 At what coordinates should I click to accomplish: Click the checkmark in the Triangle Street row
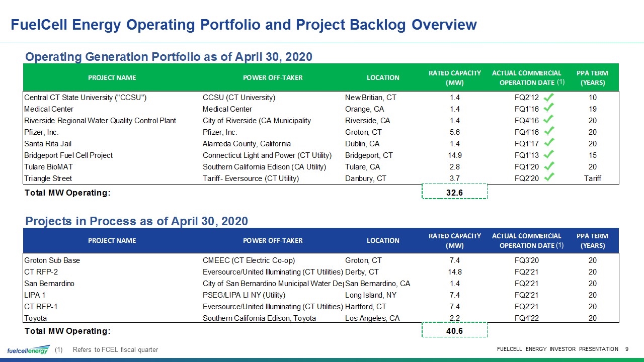point(549,178)
